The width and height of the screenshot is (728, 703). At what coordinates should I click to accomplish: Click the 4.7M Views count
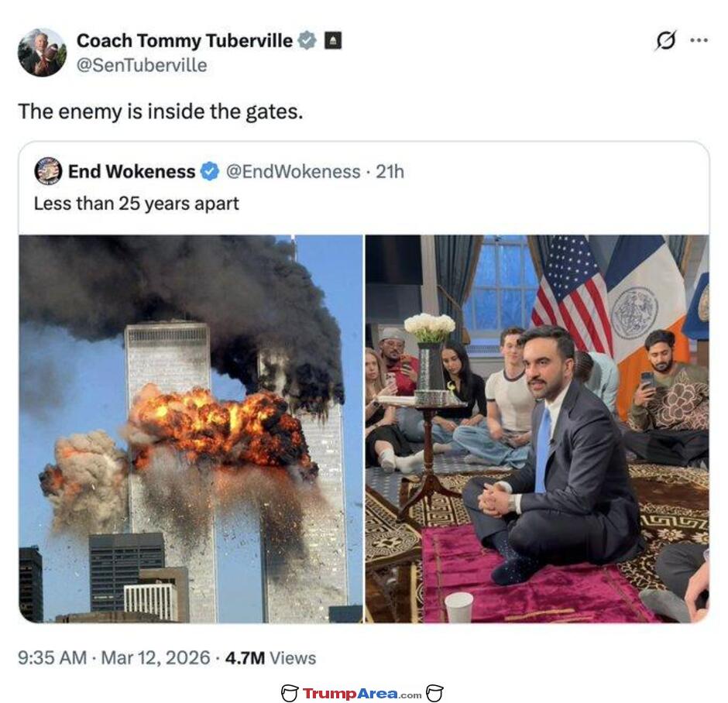[x=271, y=658]
